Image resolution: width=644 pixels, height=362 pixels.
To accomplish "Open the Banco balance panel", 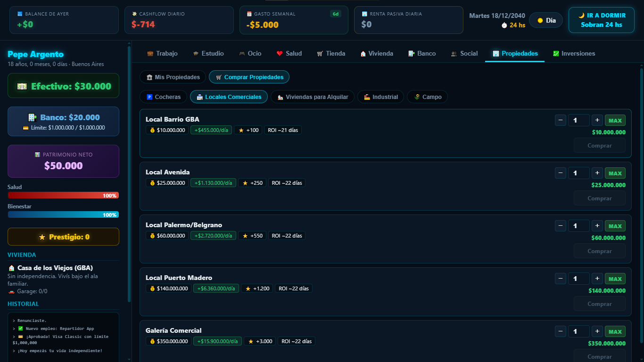I will 63,121.
